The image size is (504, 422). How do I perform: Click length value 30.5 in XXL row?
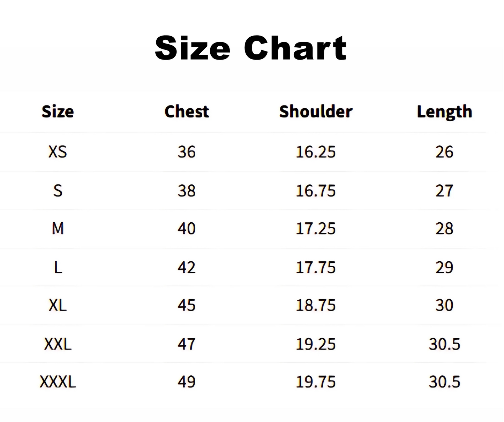[x=444, y=344]
